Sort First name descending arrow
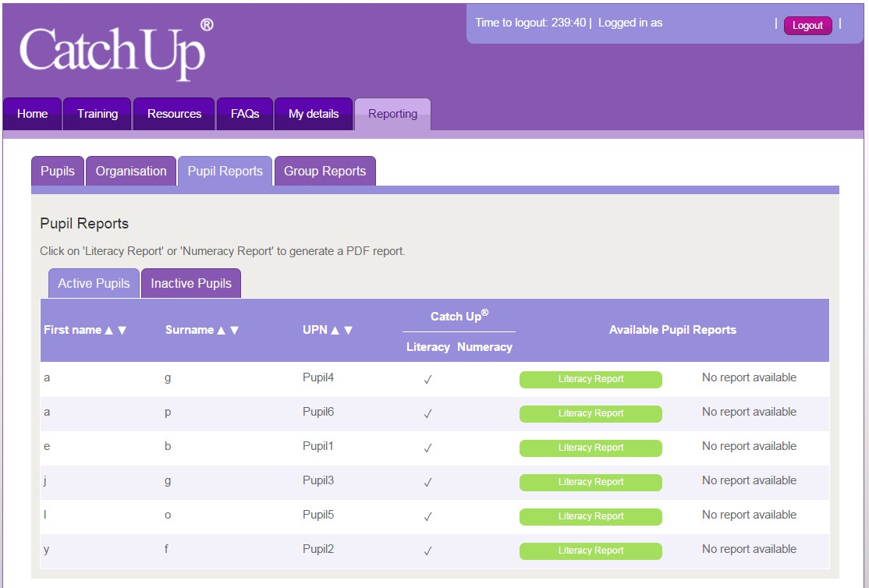This screenshot has width=869, height=588. coord(122,331)
